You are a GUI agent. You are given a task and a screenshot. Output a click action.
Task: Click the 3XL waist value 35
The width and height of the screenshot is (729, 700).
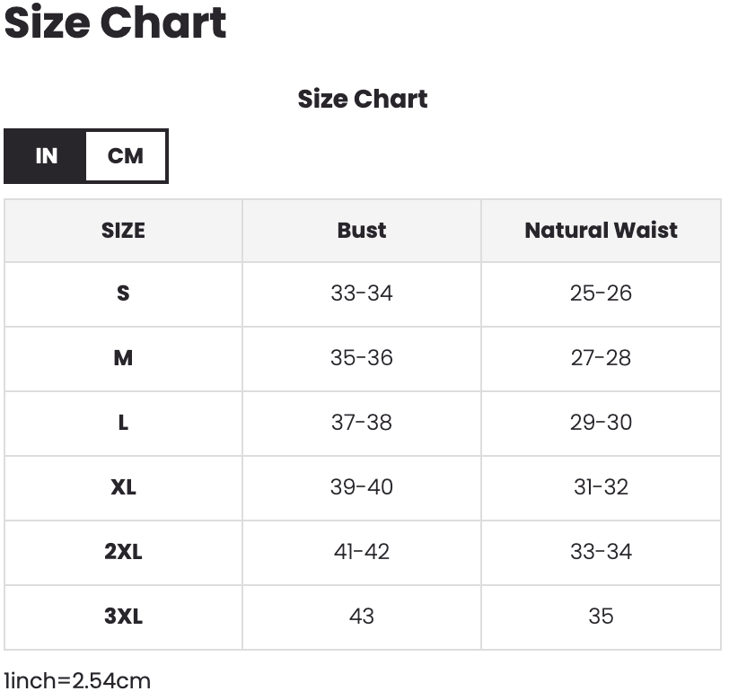click(x=601, y=617)
